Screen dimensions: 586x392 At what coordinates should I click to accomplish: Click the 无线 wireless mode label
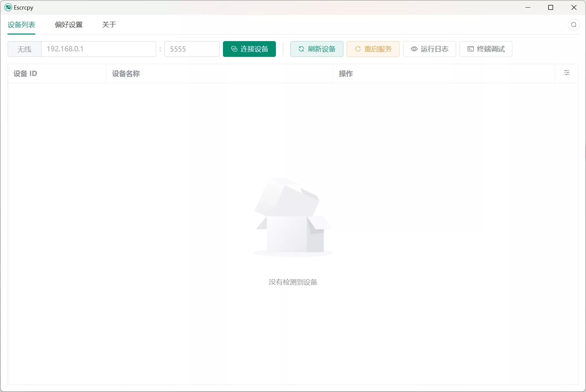pos(24,49)
